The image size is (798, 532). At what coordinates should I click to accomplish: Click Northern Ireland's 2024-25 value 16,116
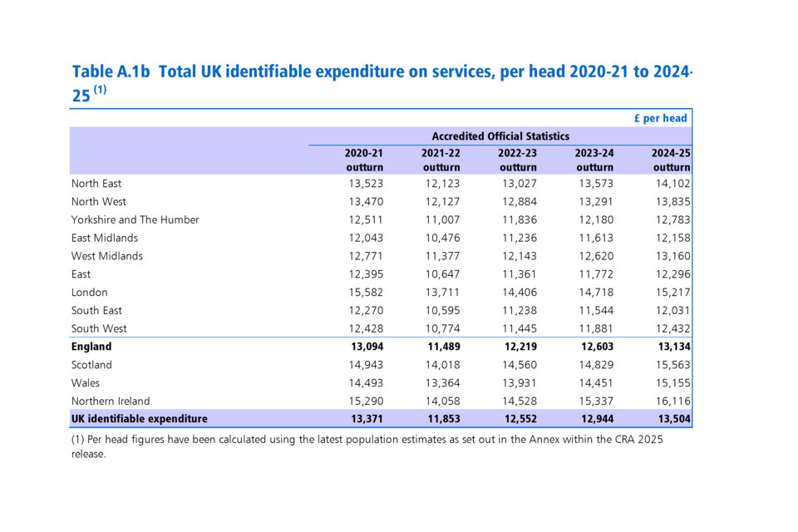(672, 401)
